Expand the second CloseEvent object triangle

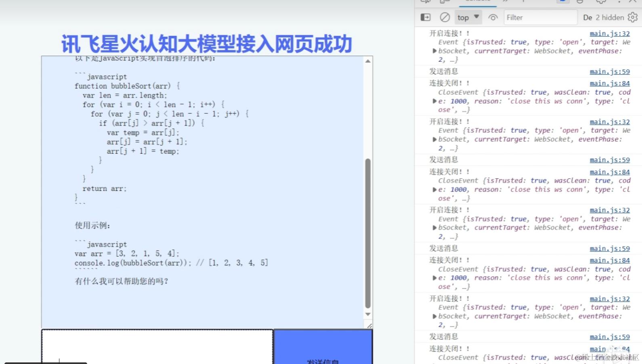coord(434,189)
